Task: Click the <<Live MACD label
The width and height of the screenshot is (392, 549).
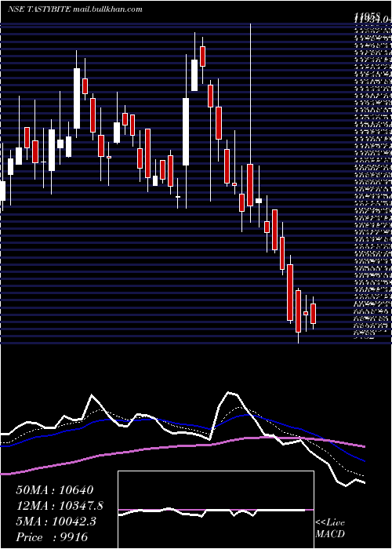Action: (x=330, y=529)
